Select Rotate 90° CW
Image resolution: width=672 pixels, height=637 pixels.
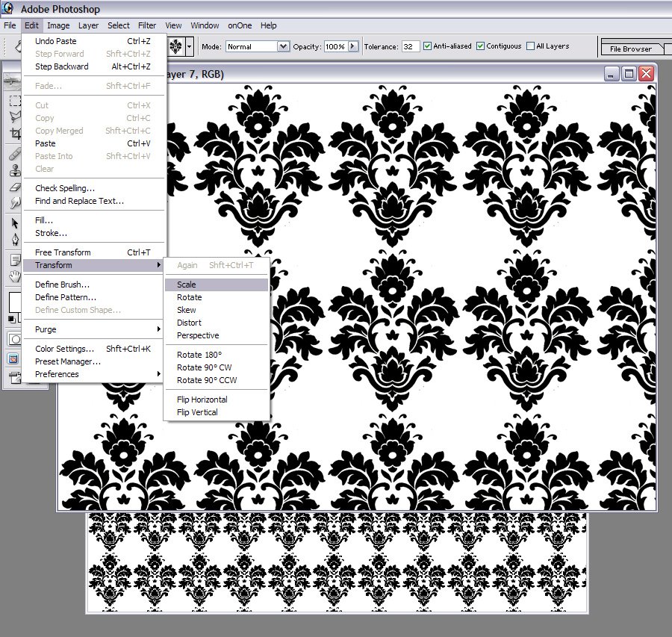pyautogui.click(x=217, y=368)
